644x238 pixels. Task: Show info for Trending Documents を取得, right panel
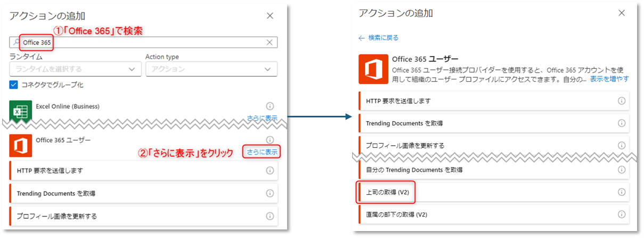click(621, 123)
